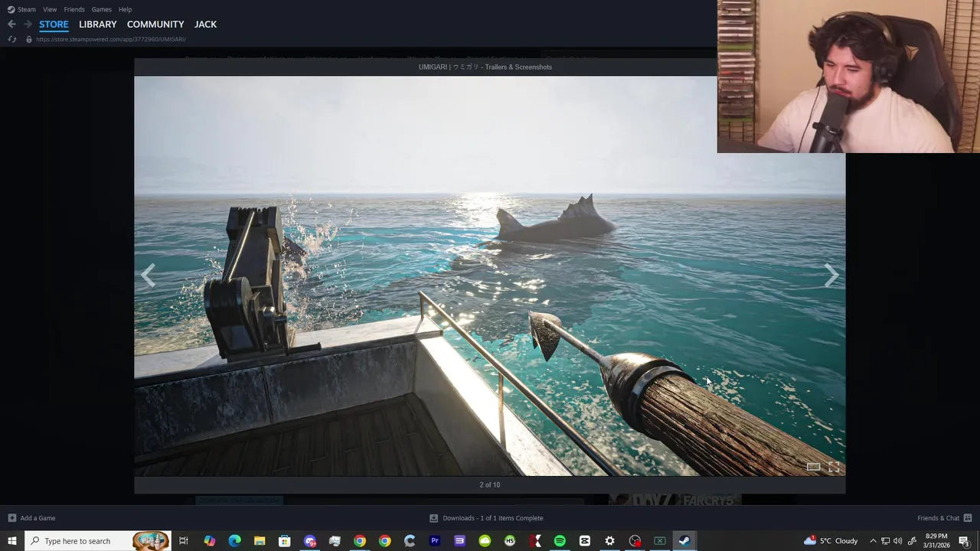Viewport: 980px width, 551px height.
Task: Open network status in the system tray
Action: coord(885,541)
